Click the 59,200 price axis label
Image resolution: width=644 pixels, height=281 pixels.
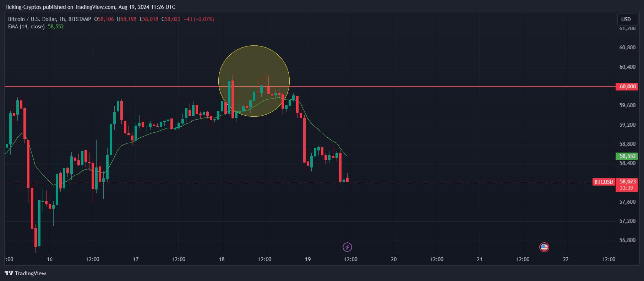point(627,125)
